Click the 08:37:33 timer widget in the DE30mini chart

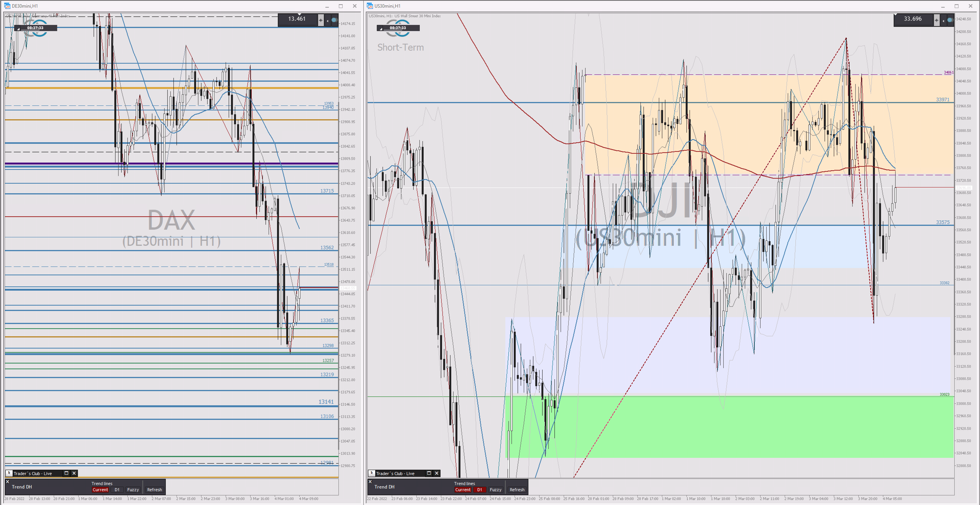tap(35, 28)
